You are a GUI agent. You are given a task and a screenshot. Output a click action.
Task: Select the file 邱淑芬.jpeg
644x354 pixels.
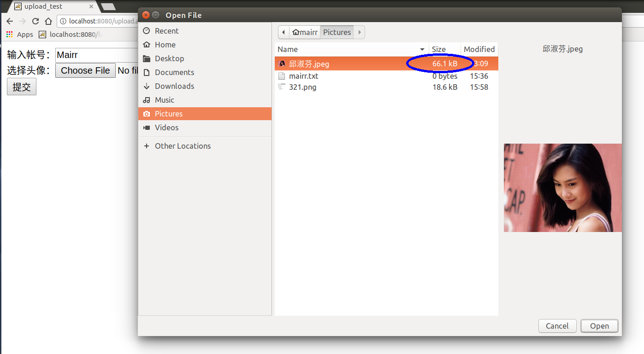pyautogui.click(x=386, y=64)
